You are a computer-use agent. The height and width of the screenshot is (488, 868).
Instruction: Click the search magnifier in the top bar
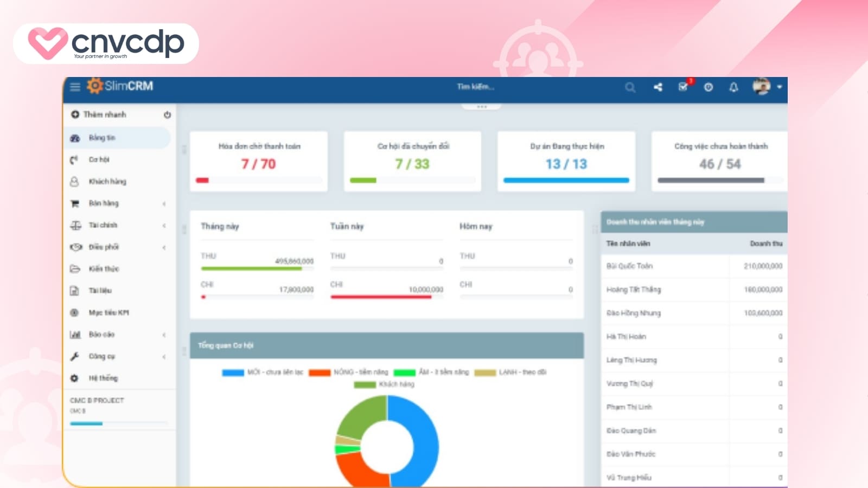(x=630, y=87)
